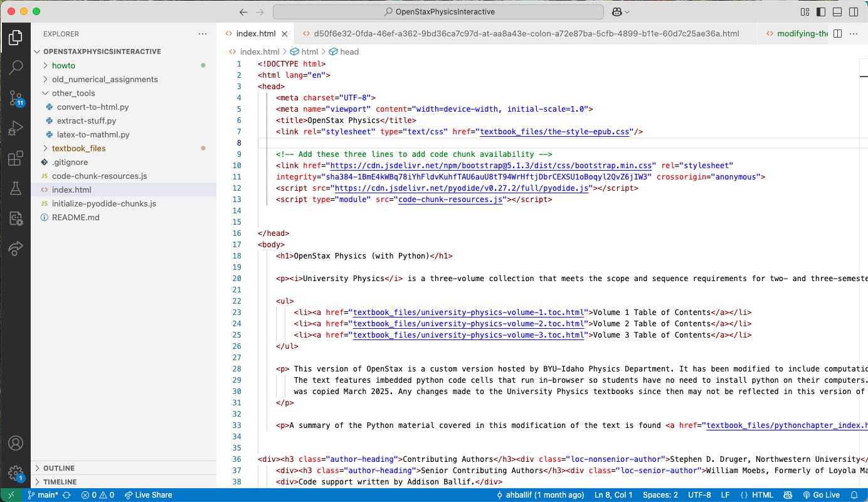Expand the howto folder
This screenshot has width=868, height=502.
(63, 65)
